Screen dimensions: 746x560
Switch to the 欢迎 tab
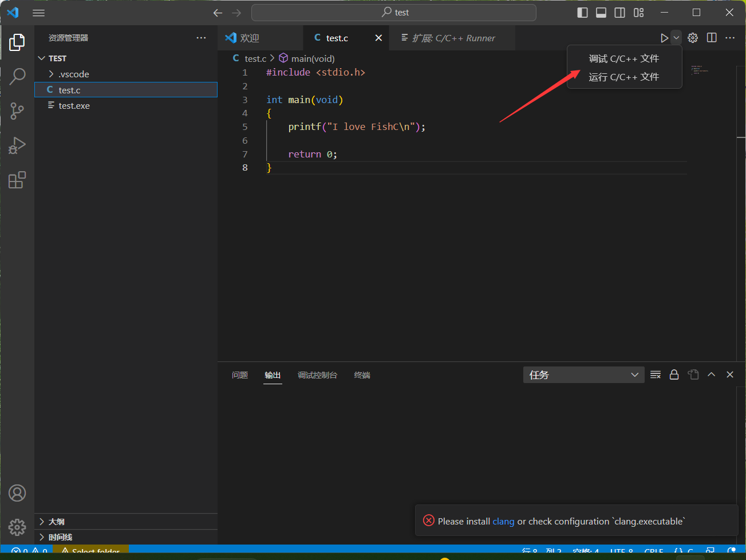[260, 38]
